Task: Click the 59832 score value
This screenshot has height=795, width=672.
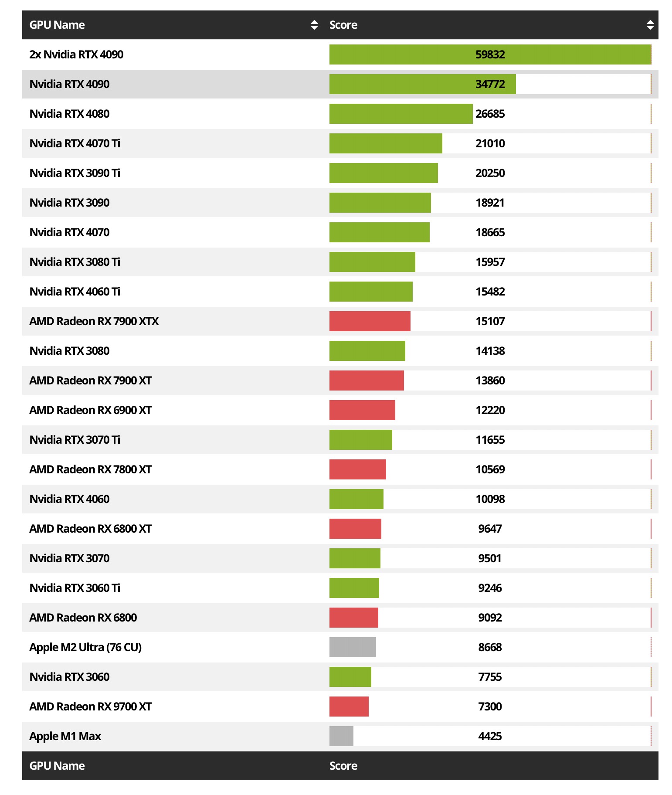Action: point(490,54)
